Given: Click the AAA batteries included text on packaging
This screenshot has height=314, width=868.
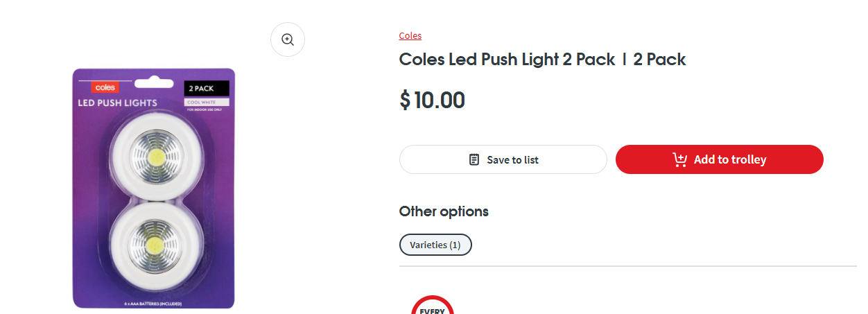Looking at the screenshot, I should 154,304.
